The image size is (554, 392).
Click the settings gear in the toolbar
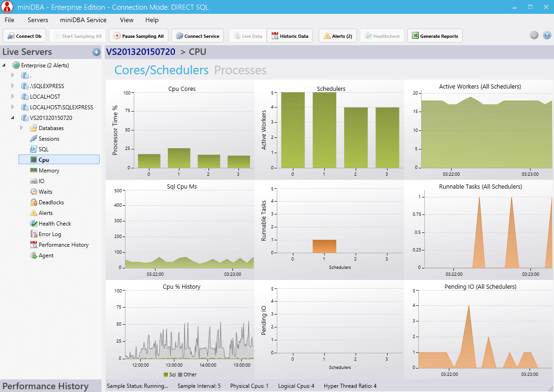coord(534,35)
